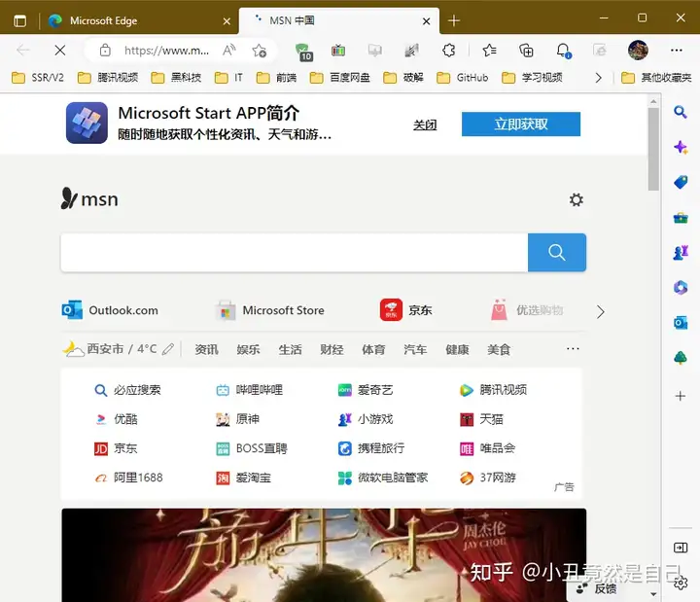This screenshot has width=700, height=602.
Task: Open Collections icon in toolbar
Action: coord(526,51)
